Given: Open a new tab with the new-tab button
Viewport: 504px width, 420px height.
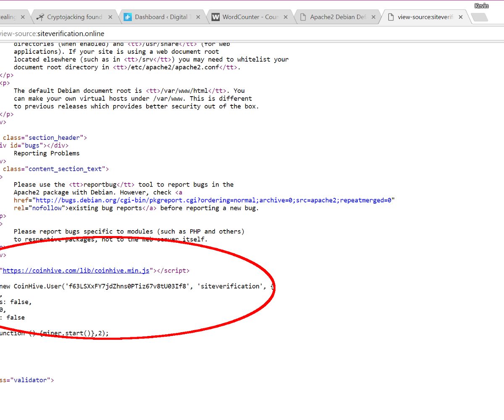Looking at the screenshot, I should point(479,17).
